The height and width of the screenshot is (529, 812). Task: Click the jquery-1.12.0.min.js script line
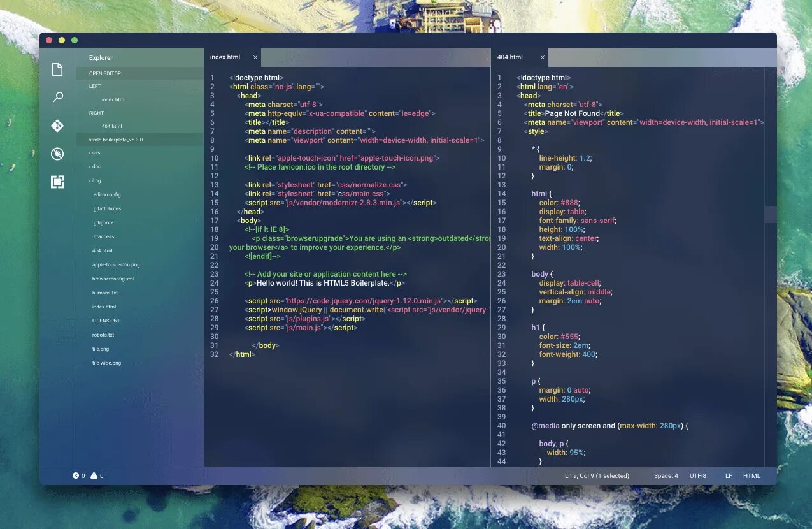click(x=360, y=301)
